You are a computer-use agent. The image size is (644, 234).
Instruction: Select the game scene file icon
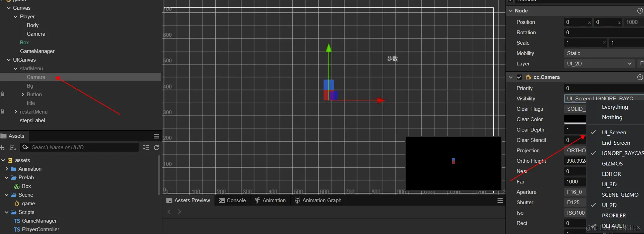click(17, 204)
